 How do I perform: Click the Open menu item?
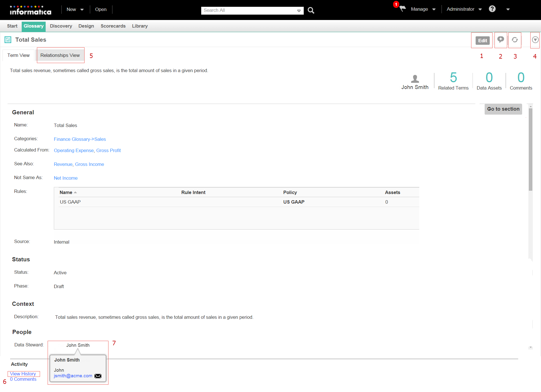(x=101, y=10)
